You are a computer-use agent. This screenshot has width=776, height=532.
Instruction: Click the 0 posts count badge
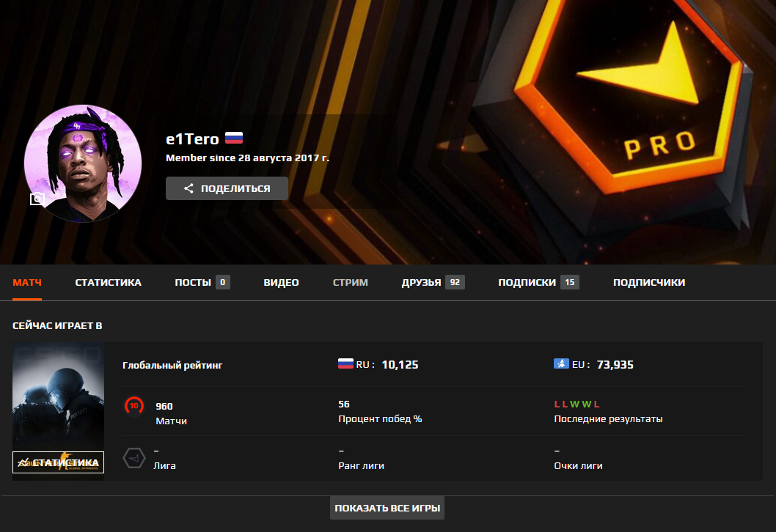pyautogui.click(x=223, y=282)
